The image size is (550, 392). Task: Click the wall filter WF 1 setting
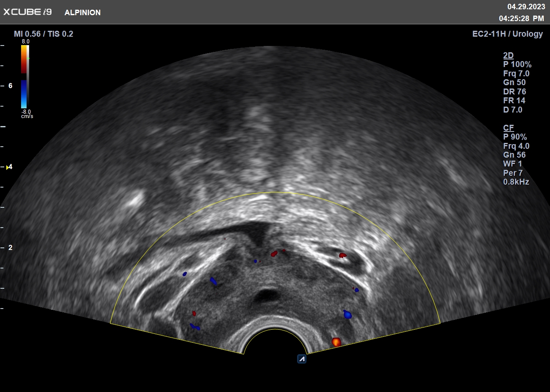click(x=512, y=164)
